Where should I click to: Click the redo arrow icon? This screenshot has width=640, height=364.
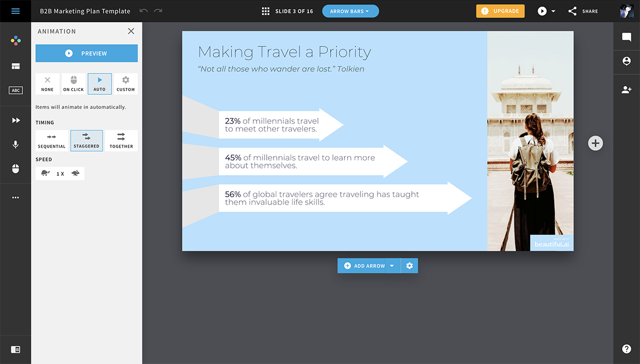click(158, 11)
